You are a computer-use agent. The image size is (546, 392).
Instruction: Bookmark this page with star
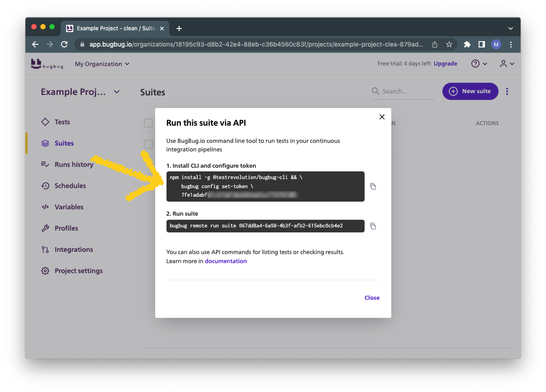pos(449,45)
